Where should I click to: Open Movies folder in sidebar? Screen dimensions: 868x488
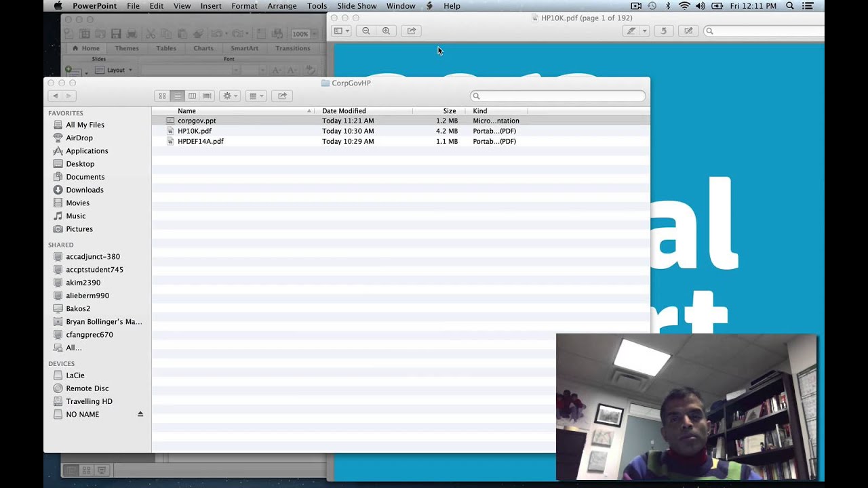click(77, 203)
